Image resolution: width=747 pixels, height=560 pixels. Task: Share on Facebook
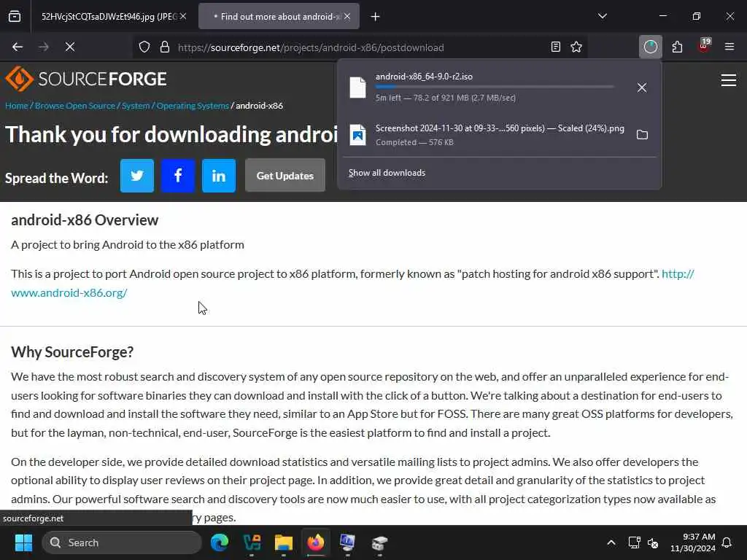(x=178, y=176)
